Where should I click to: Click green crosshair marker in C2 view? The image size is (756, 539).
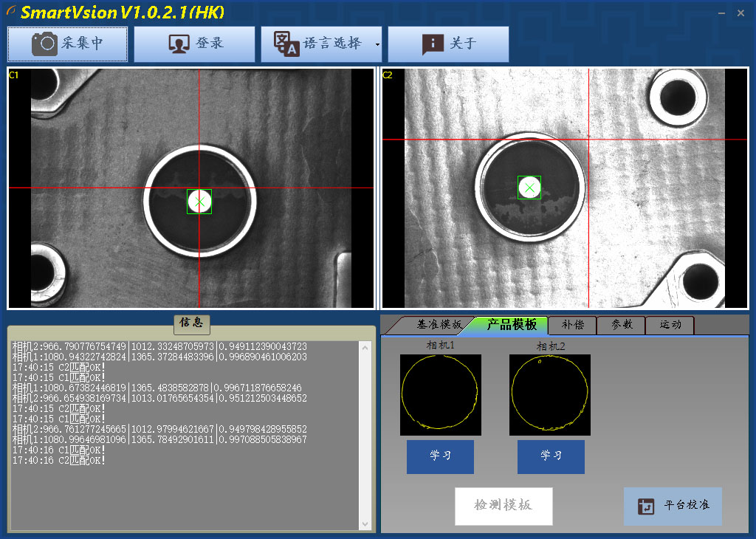(529, 188)
